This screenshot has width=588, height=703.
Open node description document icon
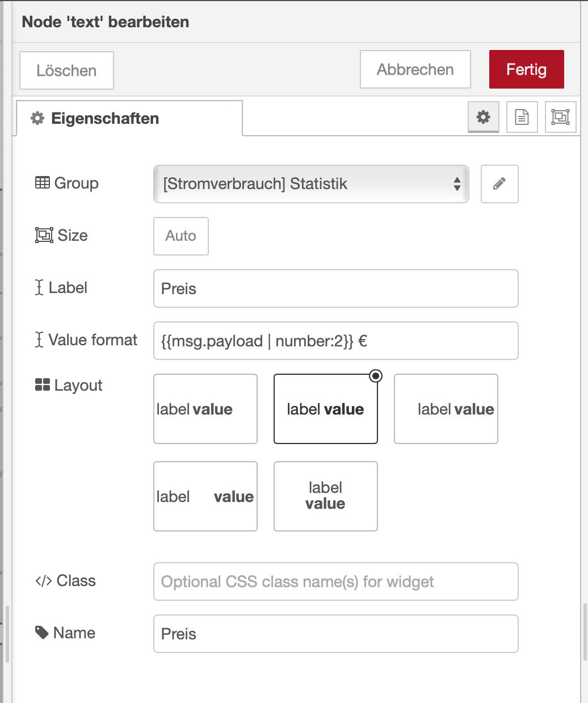522,118
